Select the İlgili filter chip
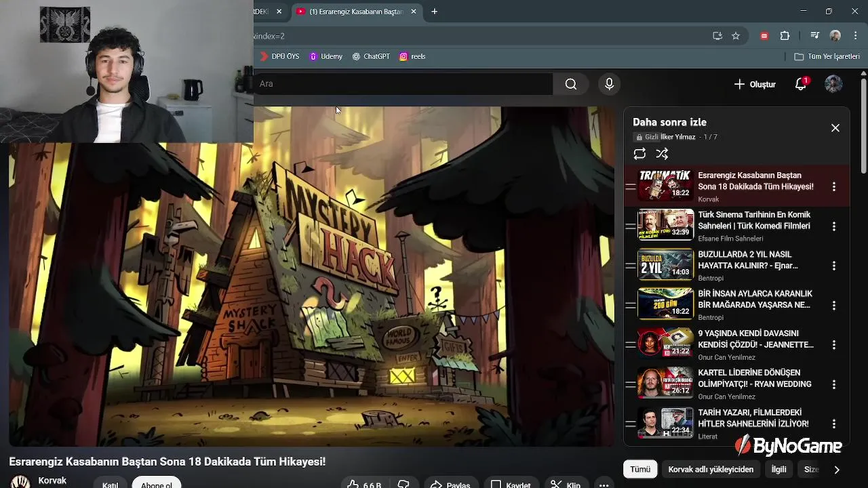This screenshot has height=488, width=868. pyautogui.click(x=778, y=469)
